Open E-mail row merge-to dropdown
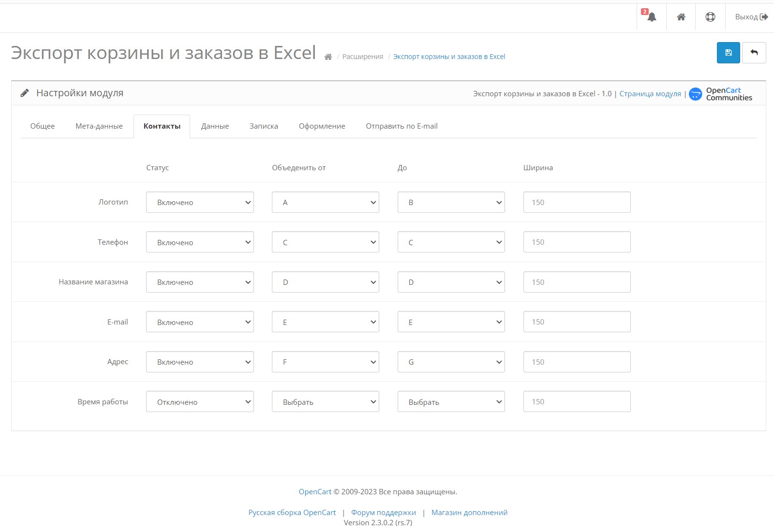 point(451,322)
